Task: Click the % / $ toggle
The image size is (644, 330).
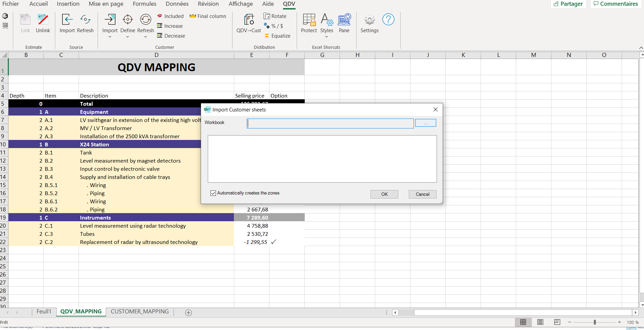Action: coord(274,26)
